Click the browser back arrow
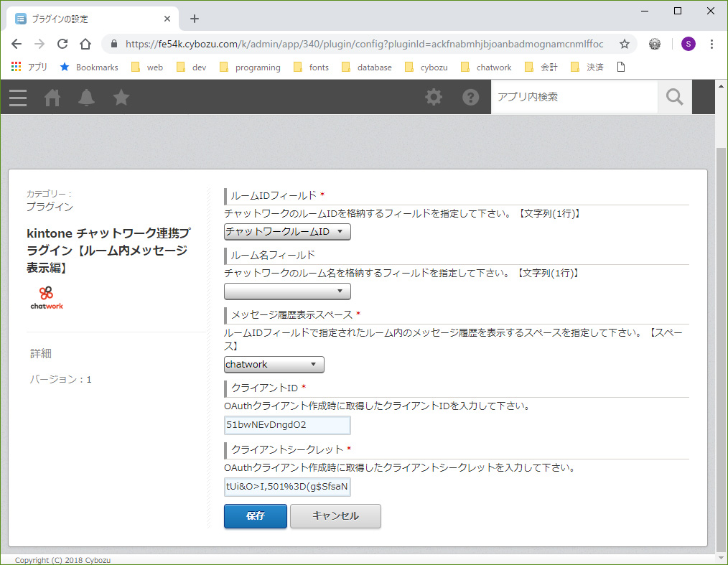Image resolution: width=728 pixels, height=565 pixels. point(17,44)
